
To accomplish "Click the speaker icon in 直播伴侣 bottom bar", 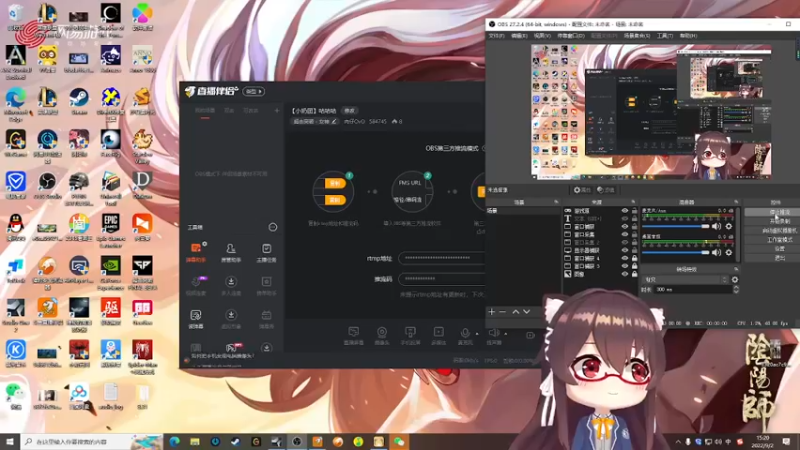I will [493, 333].
